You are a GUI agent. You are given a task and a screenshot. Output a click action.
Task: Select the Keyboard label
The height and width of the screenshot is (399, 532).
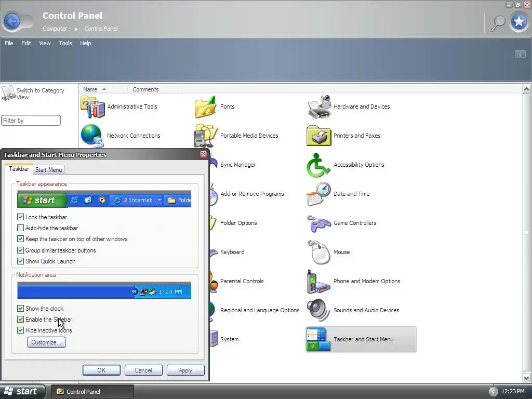232,252
